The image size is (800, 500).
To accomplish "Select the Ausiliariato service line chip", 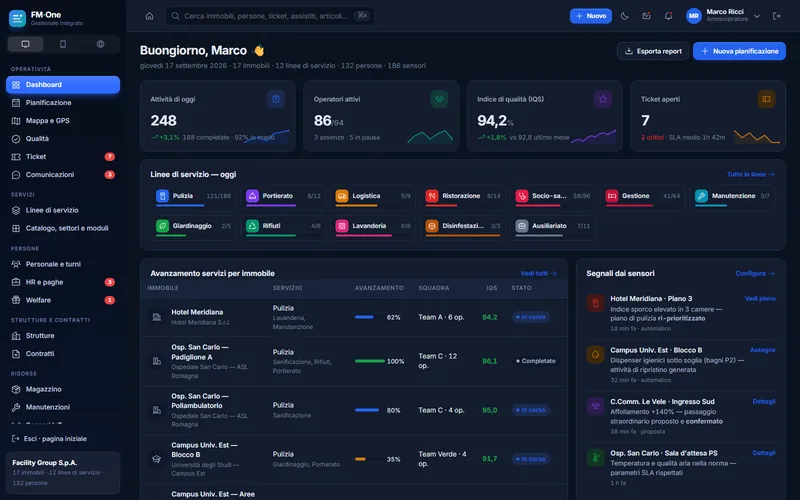I will pyautogui.click(x=553, y=227).
